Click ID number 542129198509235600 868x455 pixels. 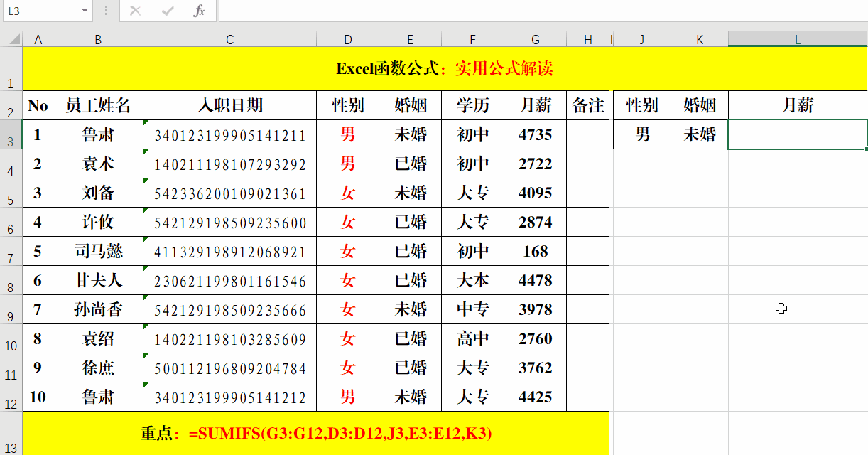(230, 222)
